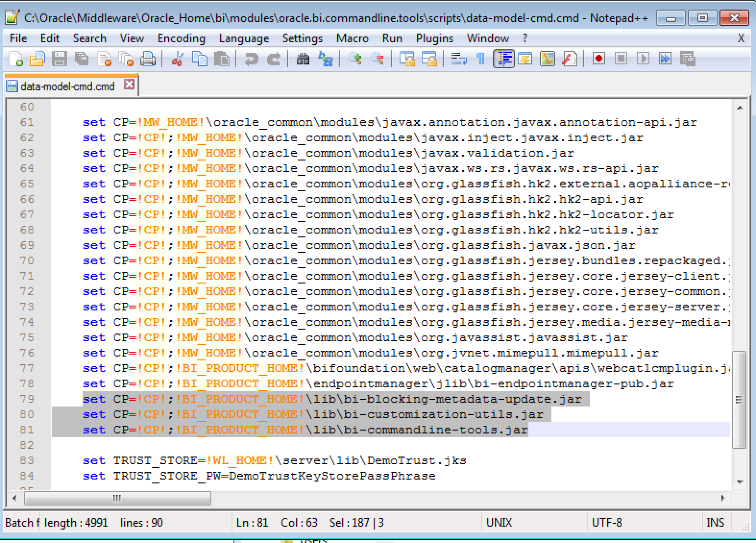Viewport: 756px width, 543px height.
Task: Click the vertical scrollbar up arrow
Action: pyautogui.click(x=740, y=108)
